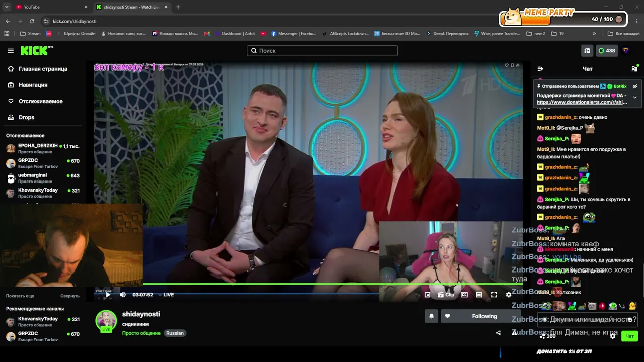Open the dashboard layout icon in header
The width and height of the screenshot is (644, 362).
coord(587,51)
